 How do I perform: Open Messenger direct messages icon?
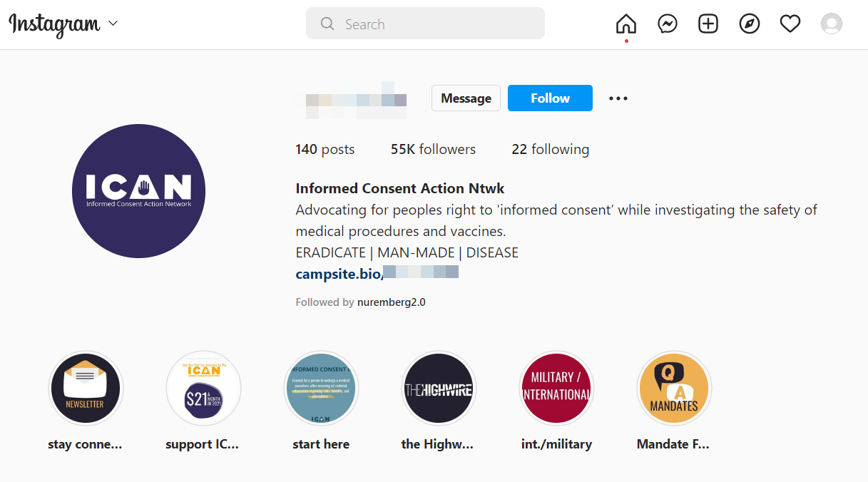click(667, 24)
